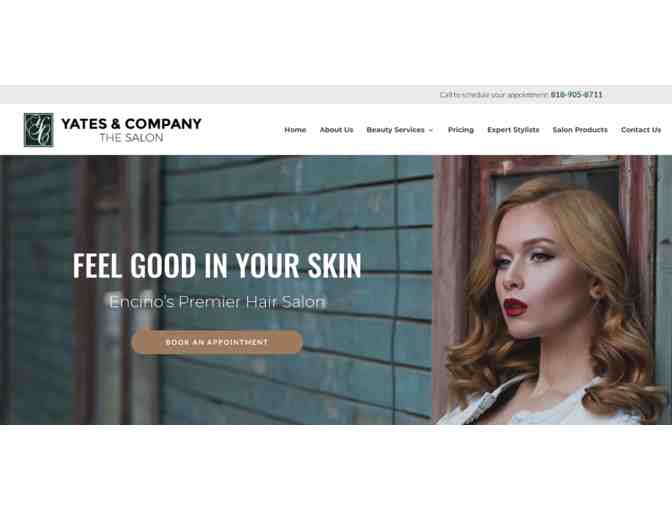672x510 pixels.
Task: Click the Yates & Company site title
Action: [x=131, y=124]
